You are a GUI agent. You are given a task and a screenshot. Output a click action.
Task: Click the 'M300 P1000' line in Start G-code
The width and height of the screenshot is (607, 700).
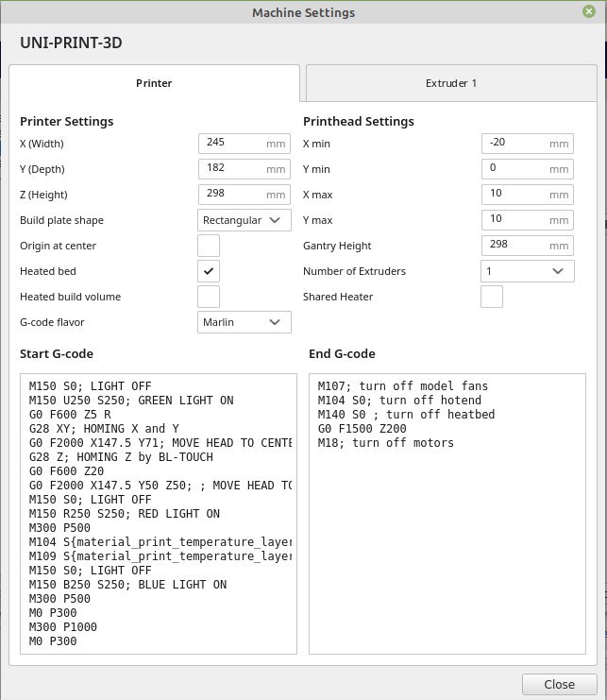tap(63, 626)
